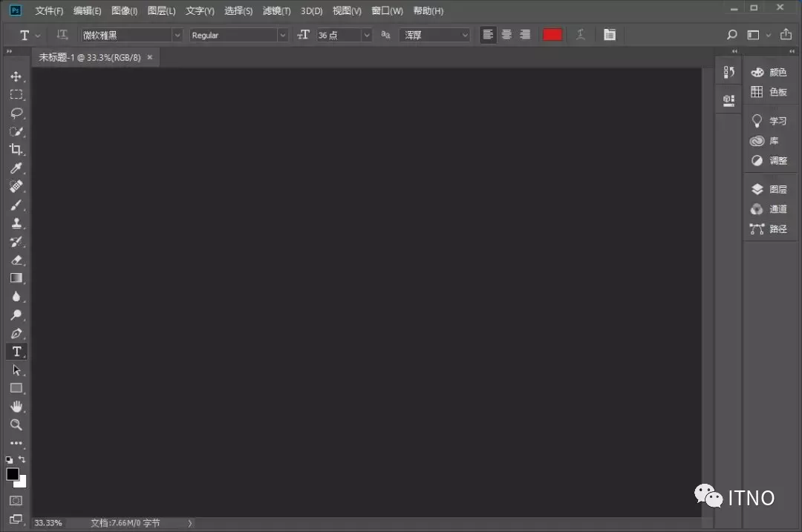This screenshot has width=802, height=532.
Task: Select the Dodge tool
Action: tap(16, 315)
